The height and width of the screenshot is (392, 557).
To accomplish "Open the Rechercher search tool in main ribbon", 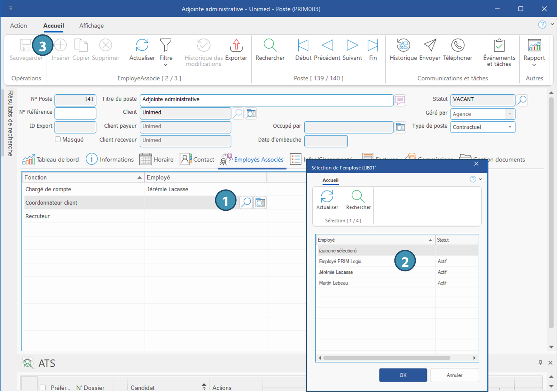I will point(270,46).
